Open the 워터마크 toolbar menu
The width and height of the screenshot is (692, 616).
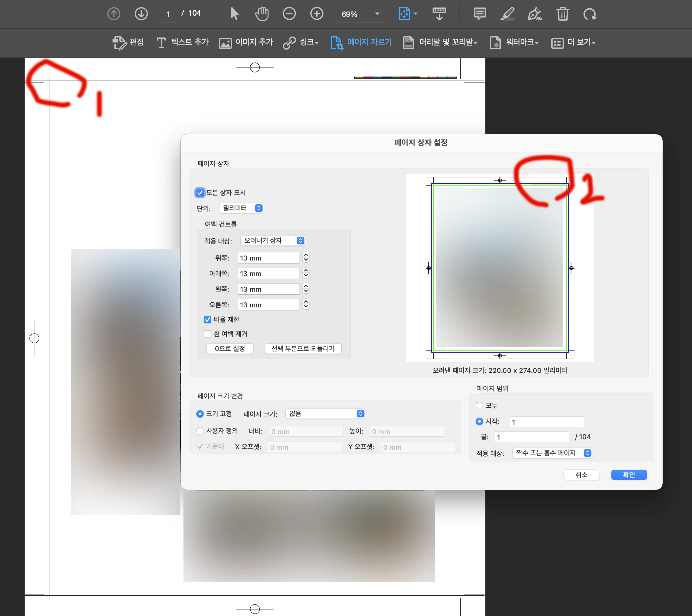click(x=514, y=42)
